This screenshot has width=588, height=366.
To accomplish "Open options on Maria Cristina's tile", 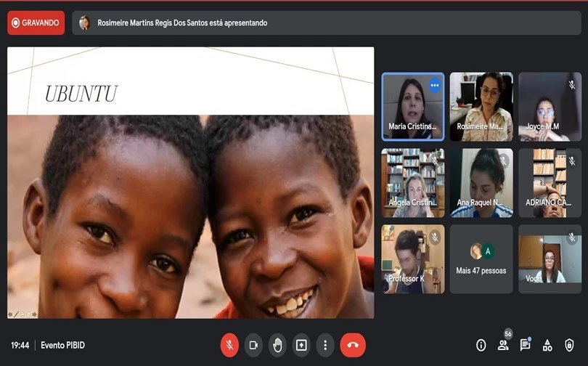I will (x=435, y=85).
